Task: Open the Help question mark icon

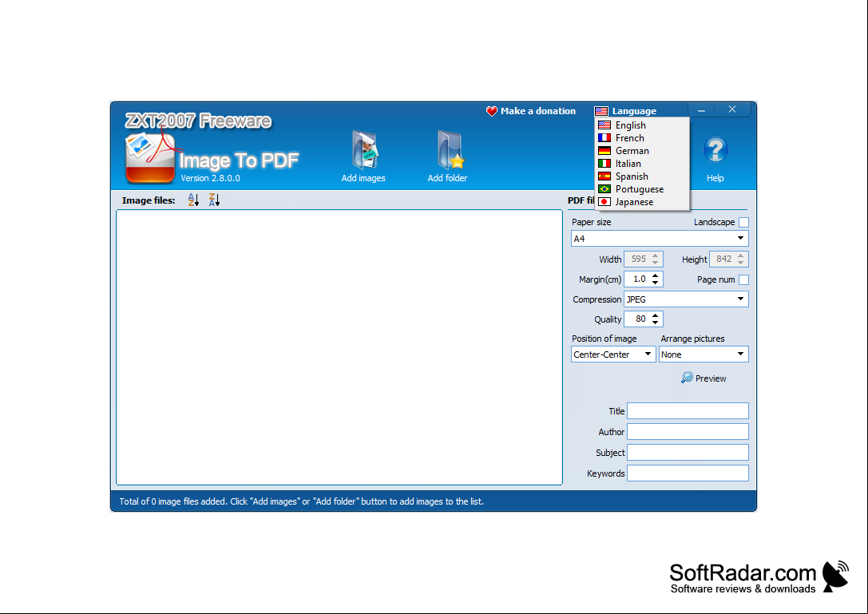Action: pos(715,149)
